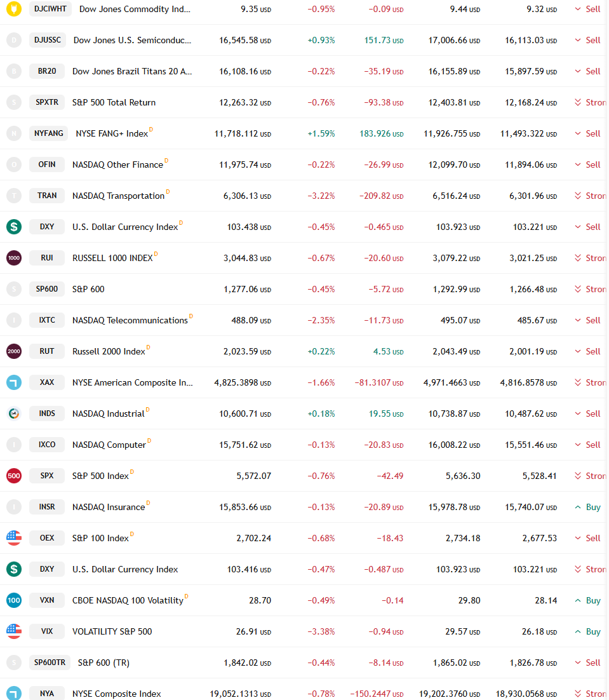Open the DJUSSC ticker symbol
The width and height of the screenshot is (609, 700).
coord(47,40)
